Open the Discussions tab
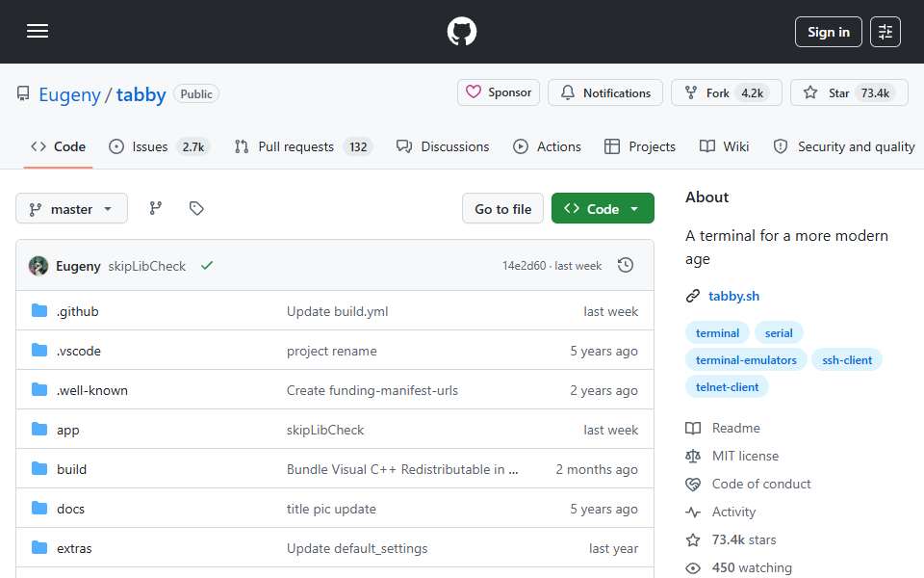924x578 pixels. tap(443, 146)
